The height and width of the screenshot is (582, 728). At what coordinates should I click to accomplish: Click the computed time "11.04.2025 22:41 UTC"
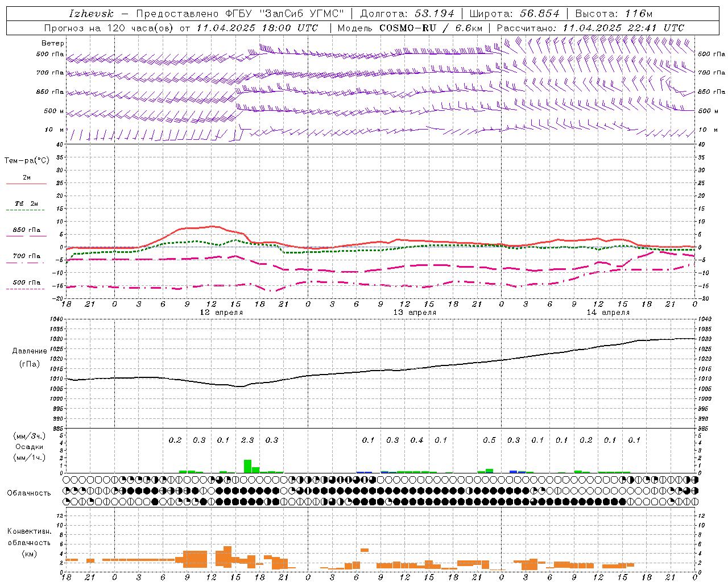(623, 28)
